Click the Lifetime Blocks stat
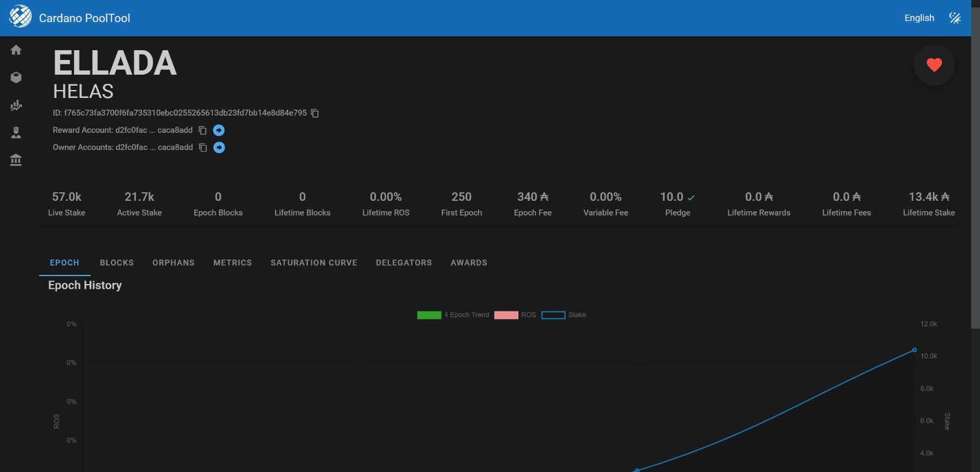The width and height of the screenshot is (980, 472). point(303,204)
